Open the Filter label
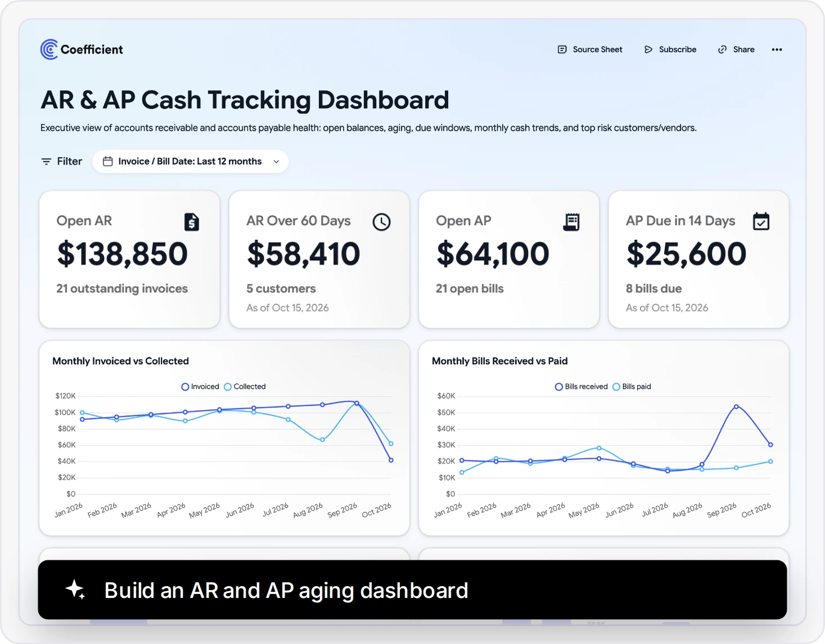This screenshot has width=825, height=644. pos(69,161)
